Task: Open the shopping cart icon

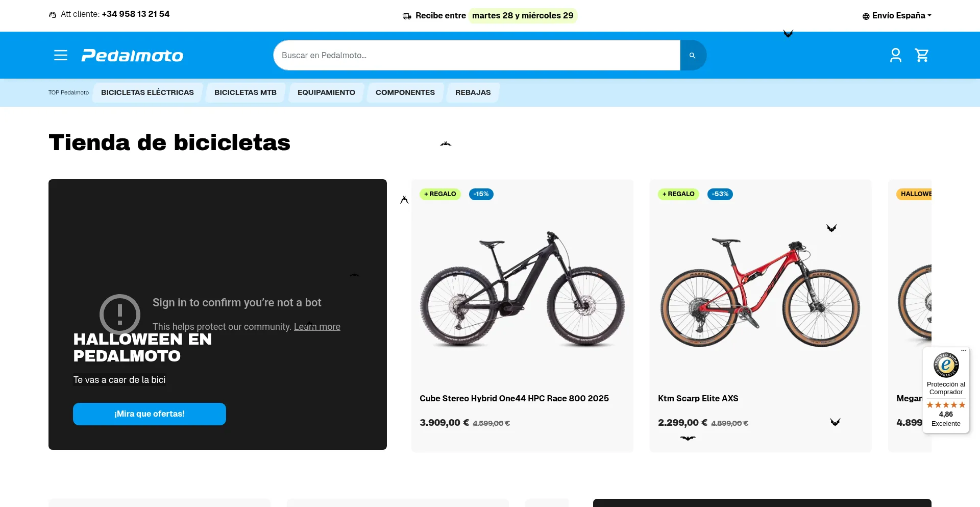Action: pyautogui.click(x=922, y=55)
